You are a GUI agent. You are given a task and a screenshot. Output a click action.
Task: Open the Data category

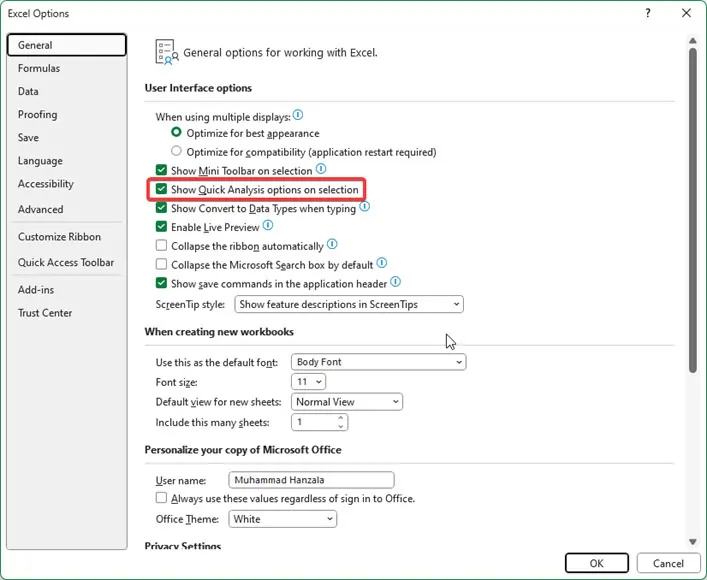click(x=67, y=91)
